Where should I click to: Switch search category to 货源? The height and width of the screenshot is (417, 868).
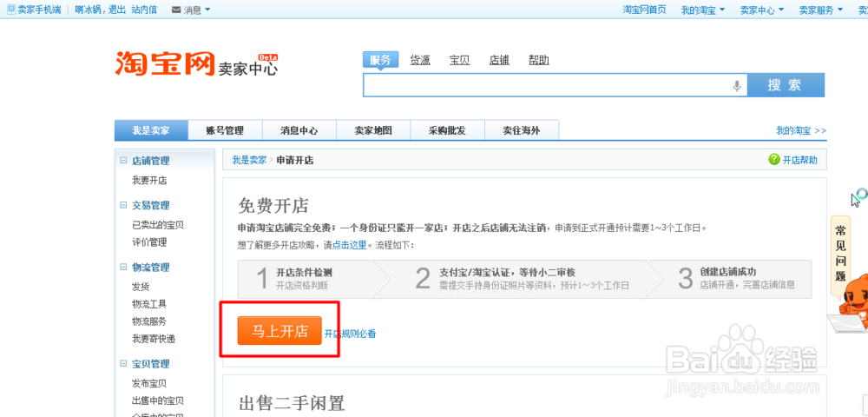point(420,60)
